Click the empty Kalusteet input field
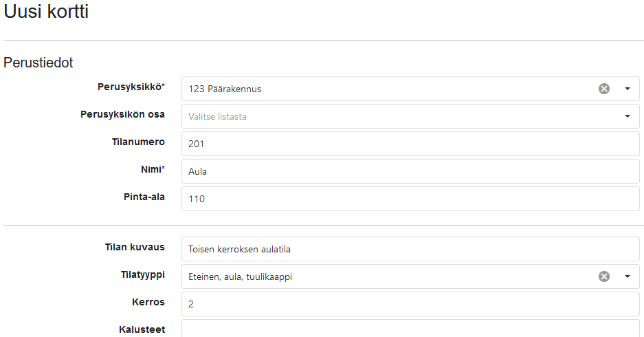This screenshot has height=337, width=644. [x=410, y=329]
